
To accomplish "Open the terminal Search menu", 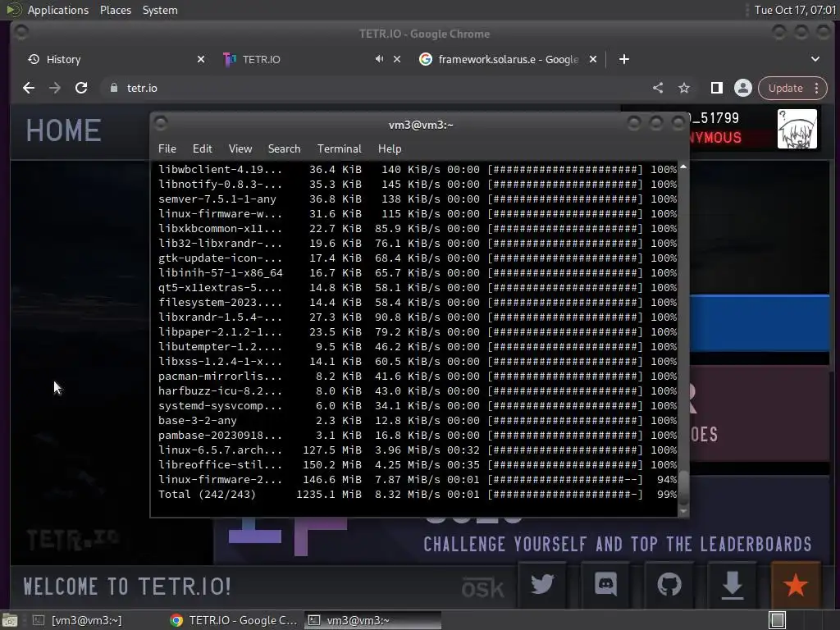I will tap(284, 148).
